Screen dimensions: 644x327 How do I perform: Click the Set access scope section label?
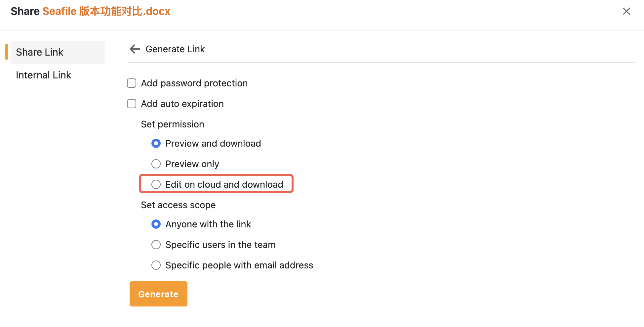coord(178,205)
